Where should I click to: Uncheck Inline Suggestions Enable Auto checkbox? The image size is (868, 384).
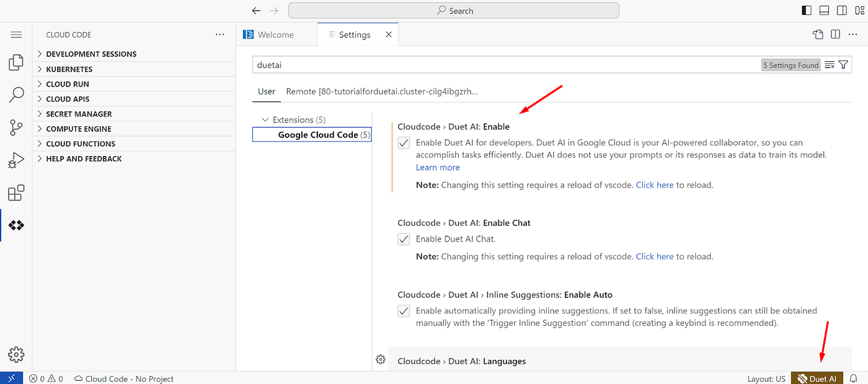[x=404, y=311]
